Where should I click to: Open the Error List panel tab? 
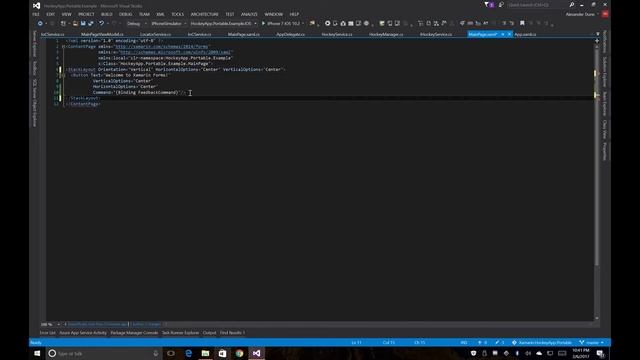point(47,333)
